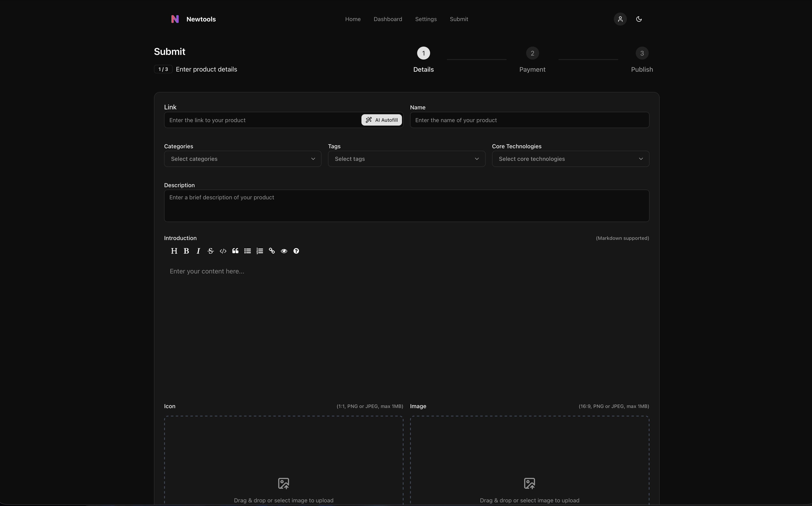This screenshot has height=506, width=812.
Task: Open the markdown formatting help
Action: point(296,251)
